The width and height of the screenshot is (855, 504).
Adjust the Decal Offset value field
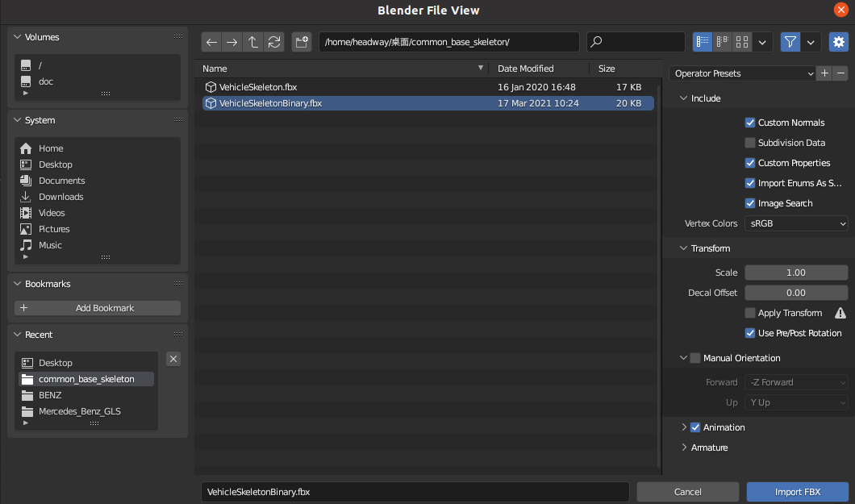pos(796,293)
